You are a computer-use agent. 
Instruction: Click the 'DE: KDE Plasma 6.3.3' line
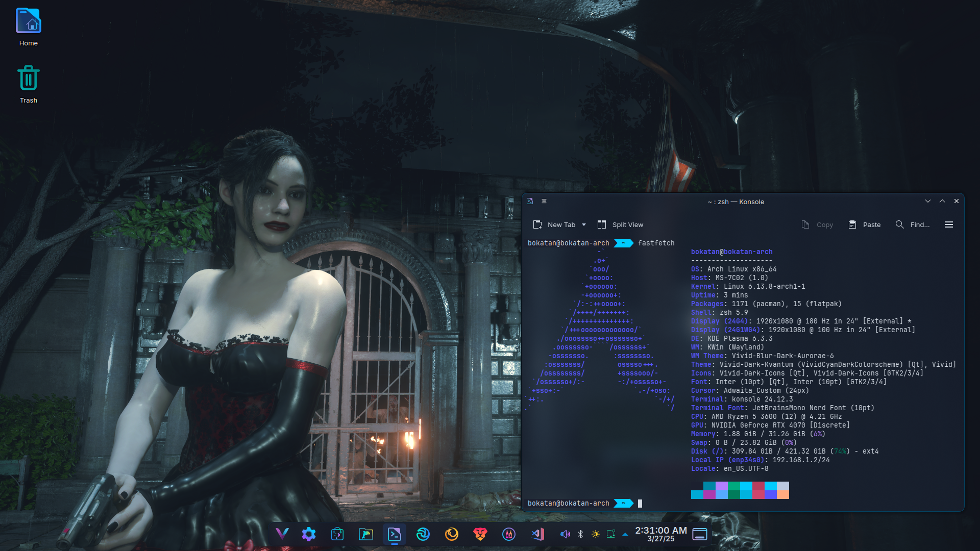click(732, 338)
